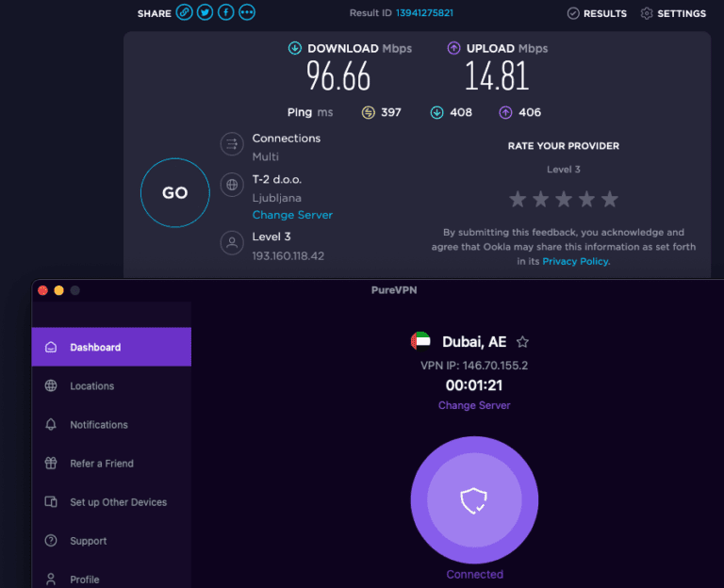Click the IP address 193.160.118.42
The image size is (724, 588).
click(288, 255)
